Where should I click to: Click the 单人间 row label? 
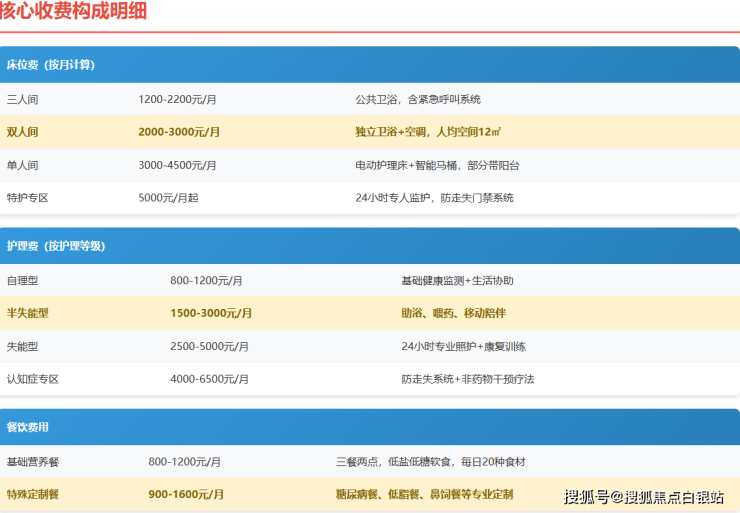pos(22,165)
